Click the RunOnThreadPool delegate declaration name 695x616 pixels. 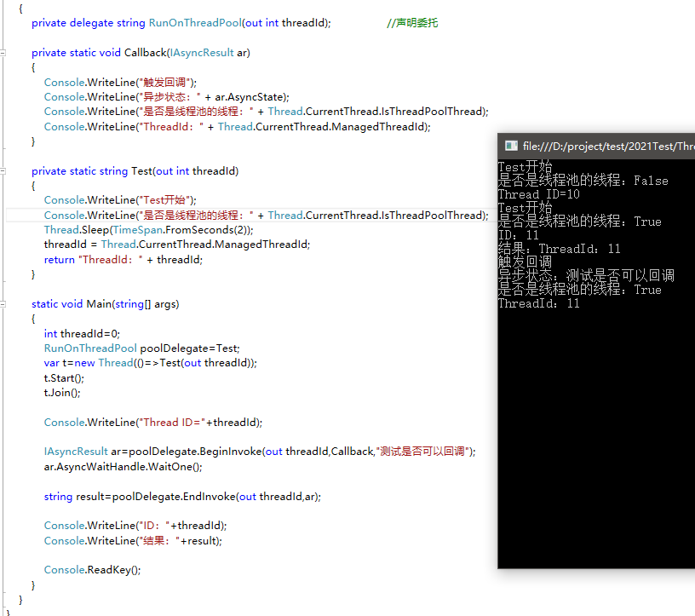tap(195, 23)
